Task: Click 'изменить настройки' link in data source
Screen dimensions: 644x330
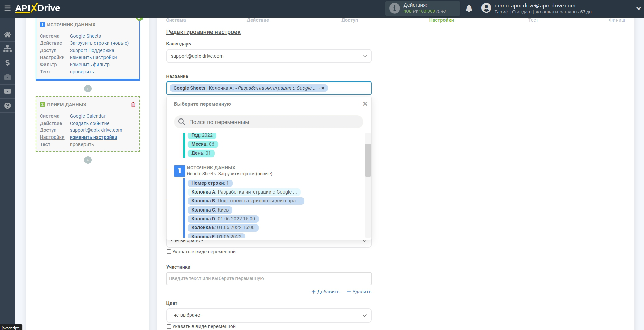Action: point(93,57)
